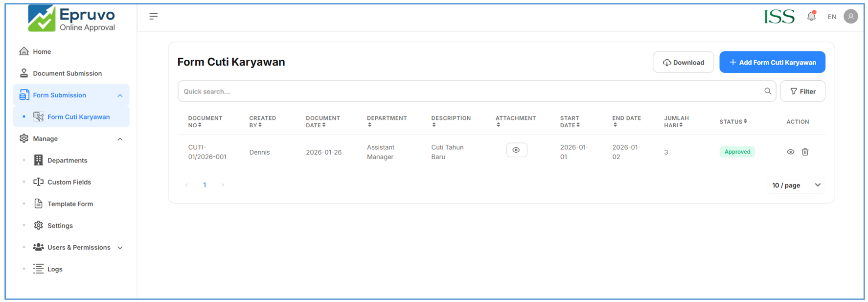Screen dimensions: 868x302
Task: Go to Document Submission
Action: click(67, 73)
